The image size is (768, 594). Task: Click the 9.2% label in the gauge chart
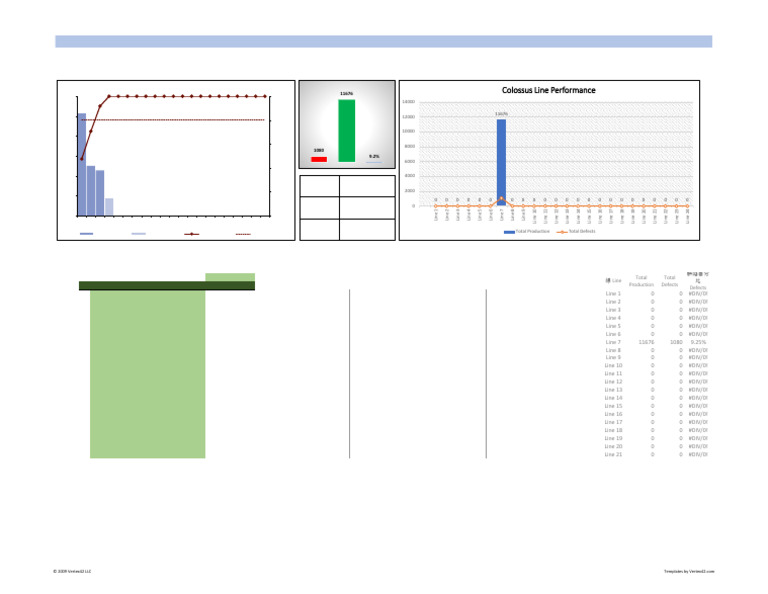[x=374, y=156]
